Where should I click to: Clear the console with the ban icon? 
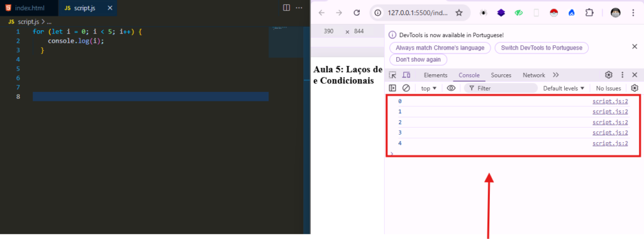click(406, 88)
